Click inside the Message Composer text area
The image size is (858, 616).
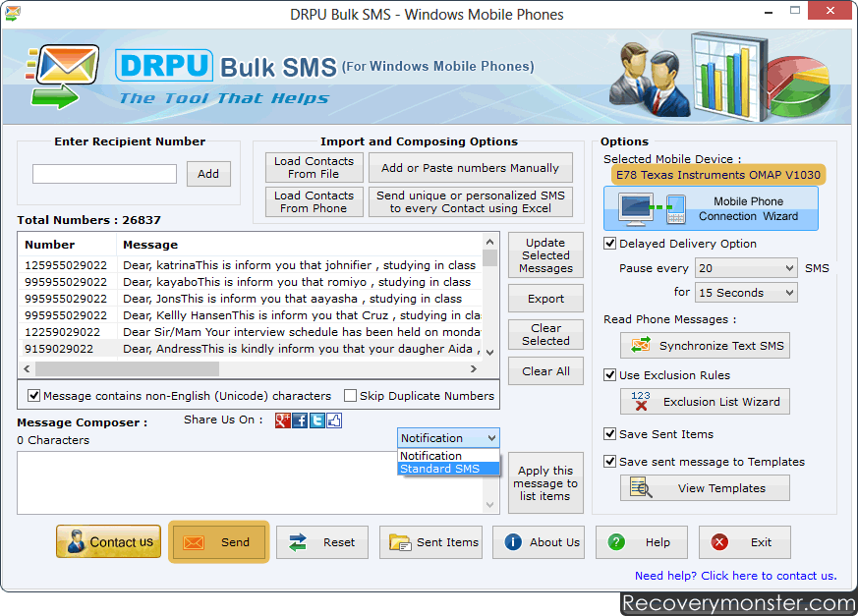click(x=250, y=482)
